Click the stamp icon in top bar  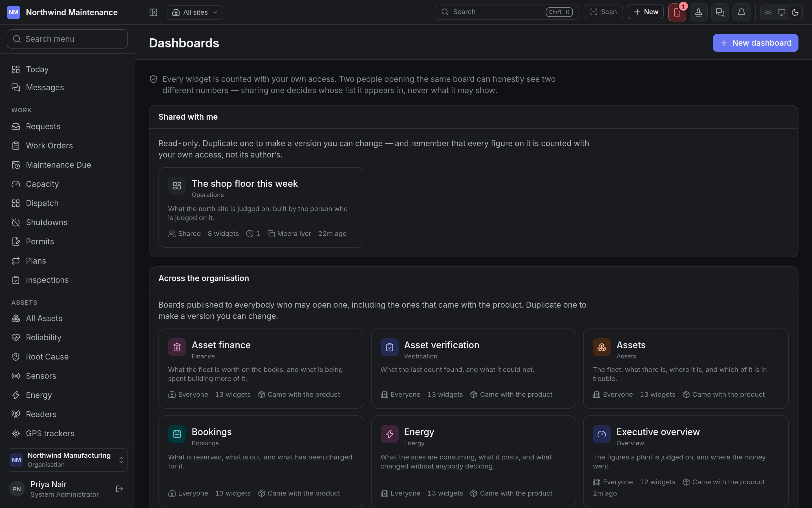[699, 12]
